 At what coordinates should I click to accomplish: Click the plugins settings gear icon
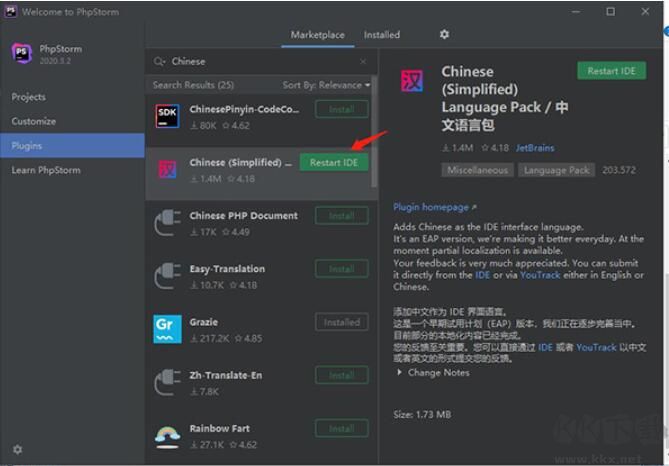click(444, 35)
